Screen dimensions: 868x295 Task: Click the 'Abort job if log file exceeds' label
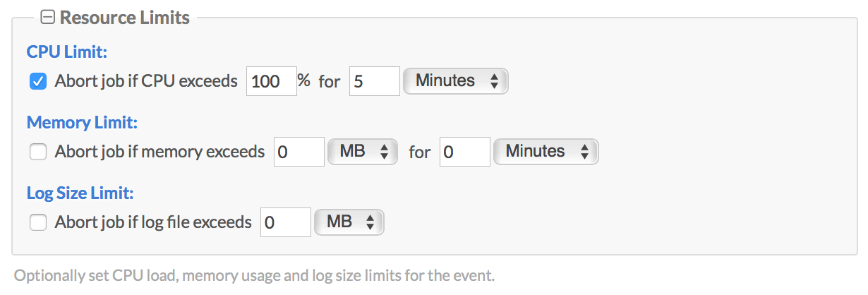[x=153, y=222]
